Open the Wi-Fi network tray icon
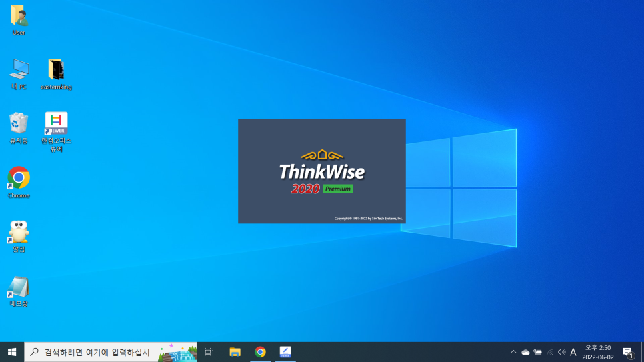The height and width of the screenshot is (362, 644). (550, 352)
